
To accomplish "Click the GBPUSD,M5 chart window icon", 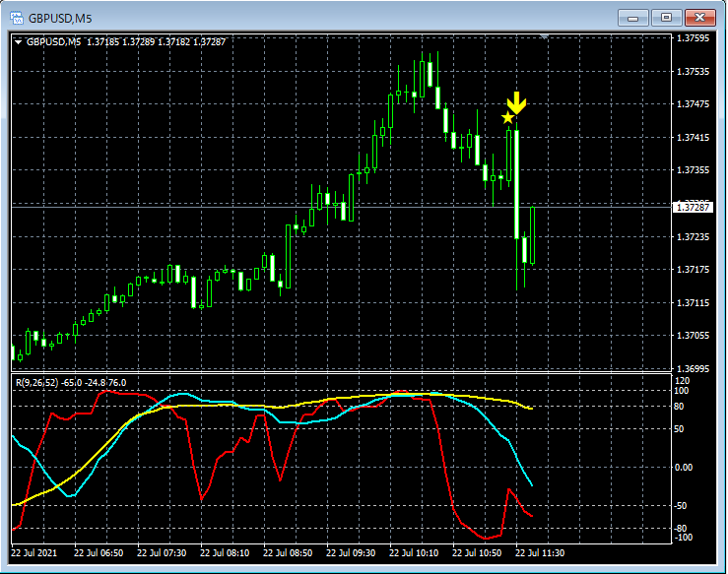I will click(x=17, y=18).
